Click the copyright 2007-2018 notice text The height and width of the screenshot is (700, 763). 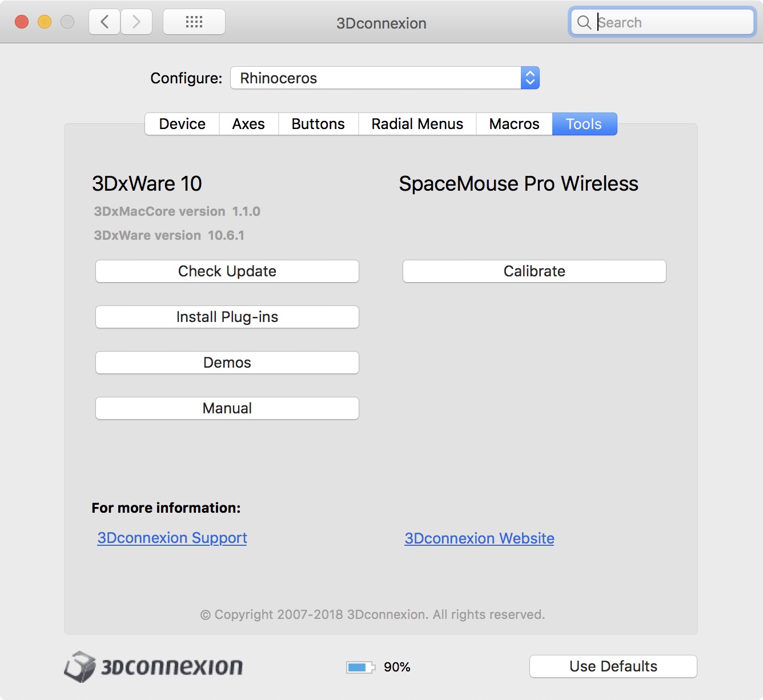click(372, 614)
